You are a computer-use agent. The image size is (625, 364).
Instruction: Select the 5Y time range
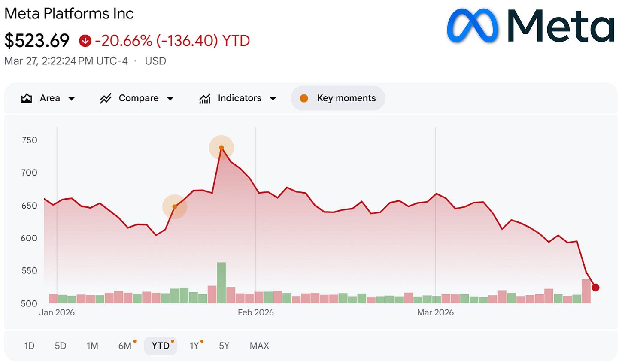pos(224,346)
